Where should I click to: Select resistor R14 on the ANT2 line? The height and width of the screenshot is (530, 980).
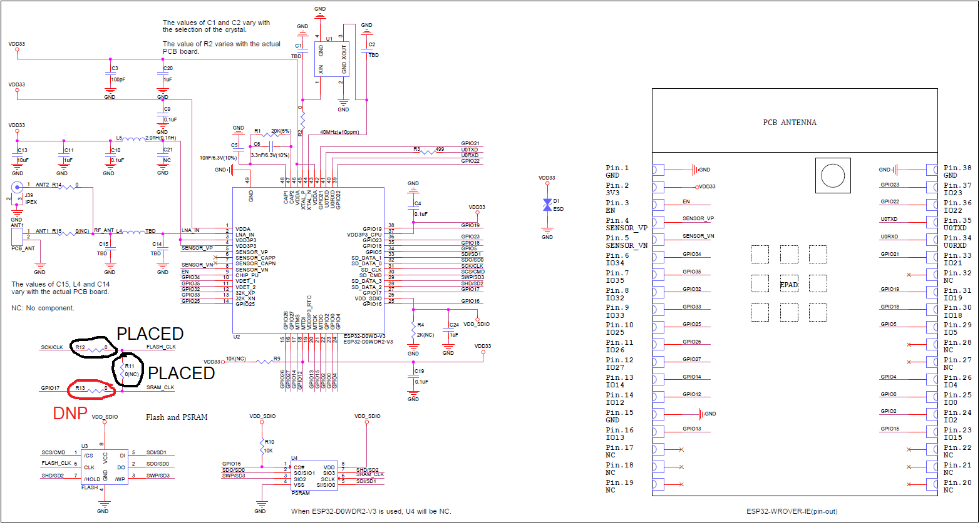[x=68, y=186]
